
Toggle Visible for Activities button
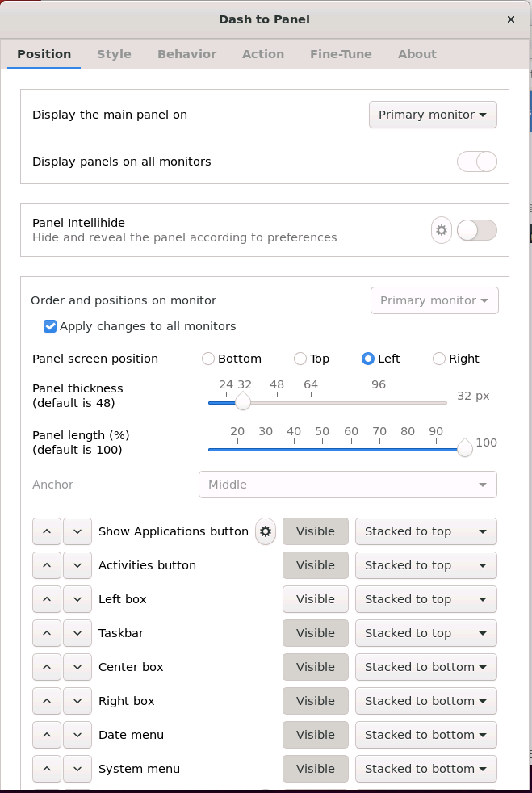pyautogui.click(x=316, y=565)
